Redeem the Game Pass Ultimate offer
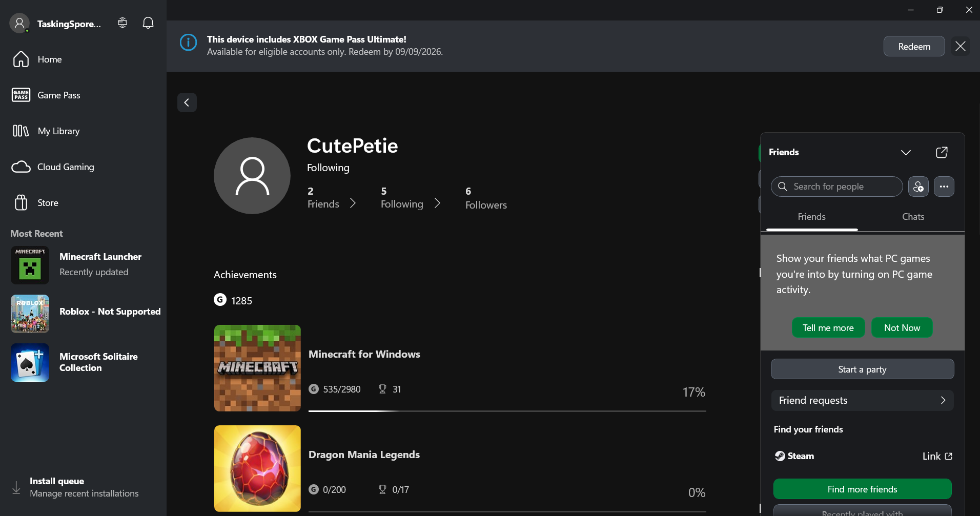This screenshot has width=980, height=516. point(914,46)
